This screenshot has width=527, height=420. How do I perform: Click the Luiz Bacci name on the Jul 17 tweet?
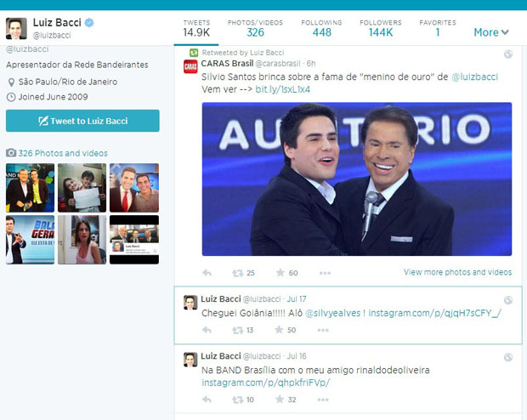[x=221, y=299]
